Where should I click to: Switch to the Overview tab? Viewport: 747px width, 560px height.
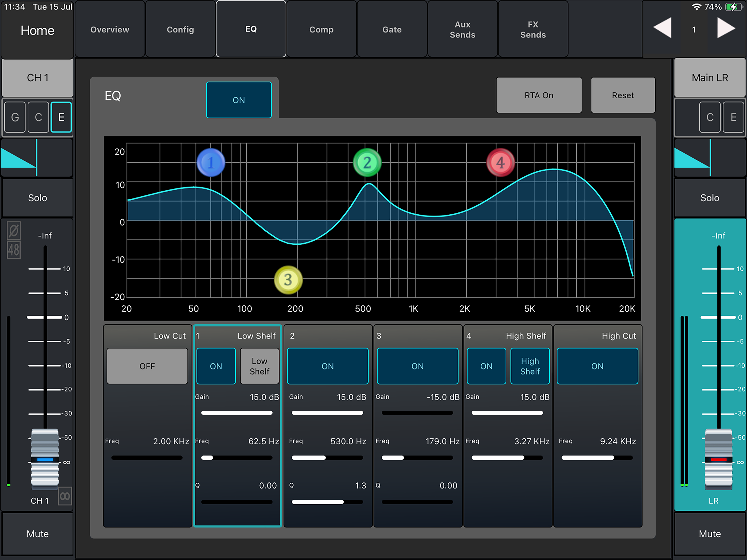pyautogui.click(x=110, y=29)
